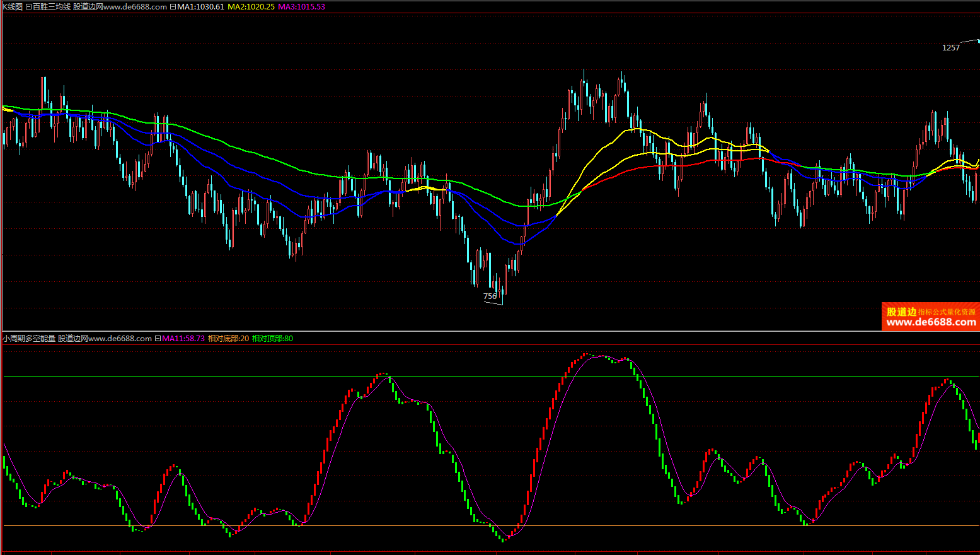The image size is (980, 555).
Task: Click the 1257 high price marker
Action: [x=950, y=48]
